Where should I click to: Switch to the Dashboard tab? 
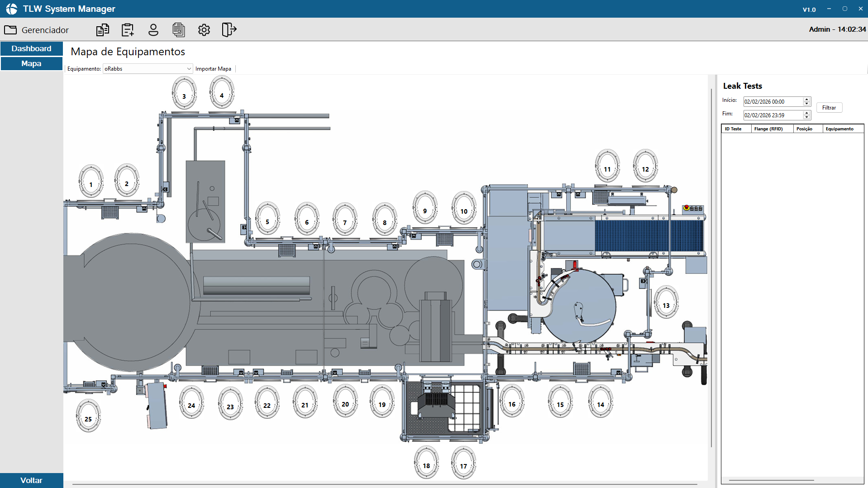[31, 48]
